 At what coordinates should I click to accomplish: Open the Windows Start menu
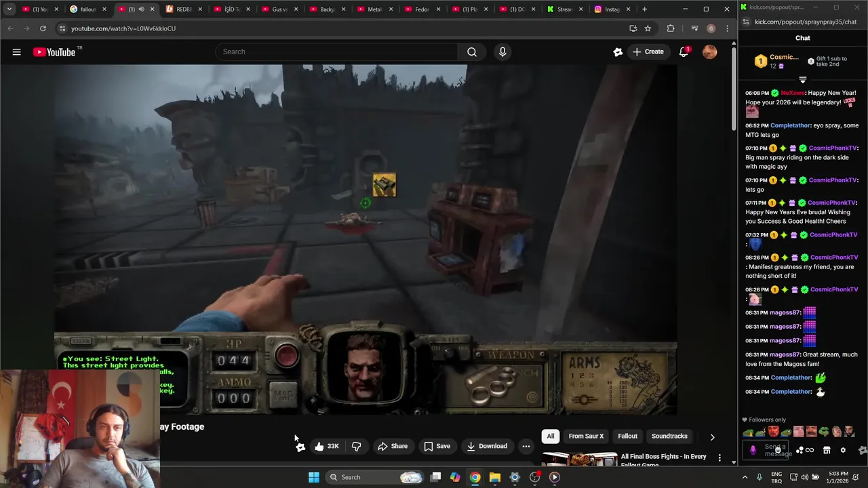pyautogui.click(x=314, y=477)
